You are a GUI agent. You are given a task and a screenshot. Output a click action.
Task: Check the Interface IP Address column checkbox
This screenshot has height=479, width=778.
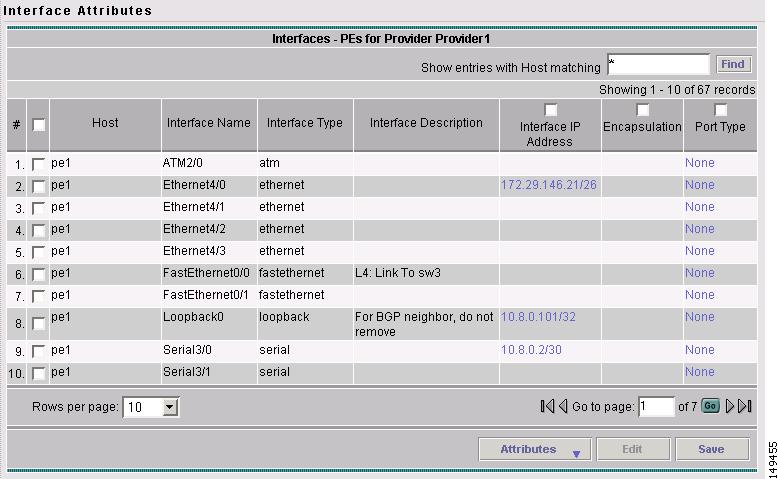pos(550,109)
